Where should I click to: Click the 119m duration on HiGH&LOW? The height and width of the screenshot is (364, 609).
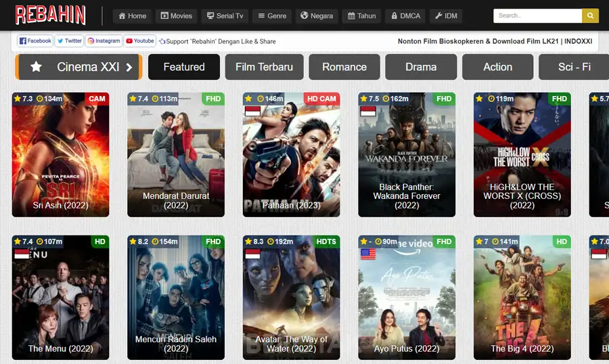tap(501, 99)
